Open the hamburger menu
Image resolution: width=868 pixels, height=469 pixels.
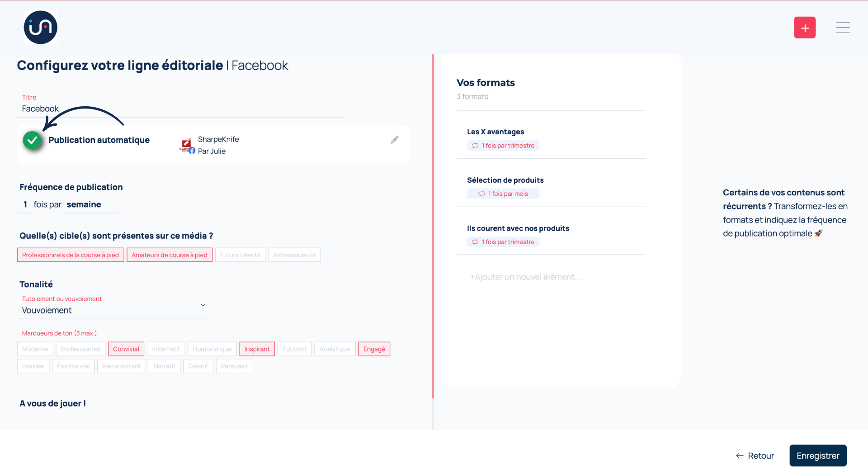coord(843,28)
